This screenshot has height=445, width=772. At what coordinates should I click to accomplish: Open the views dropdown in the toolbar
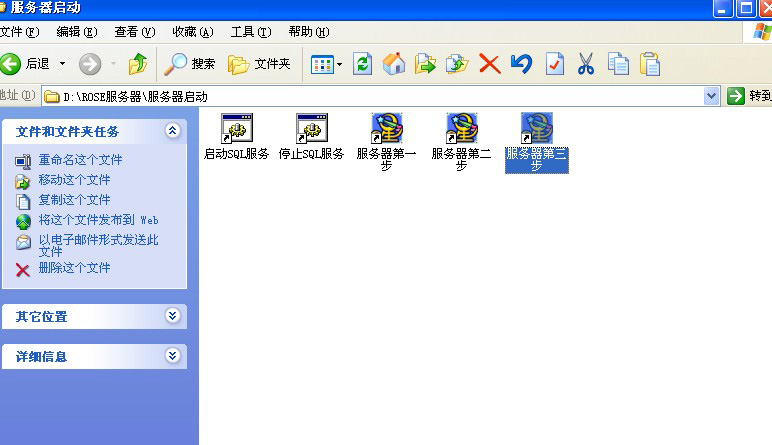[x=326, y=64]
